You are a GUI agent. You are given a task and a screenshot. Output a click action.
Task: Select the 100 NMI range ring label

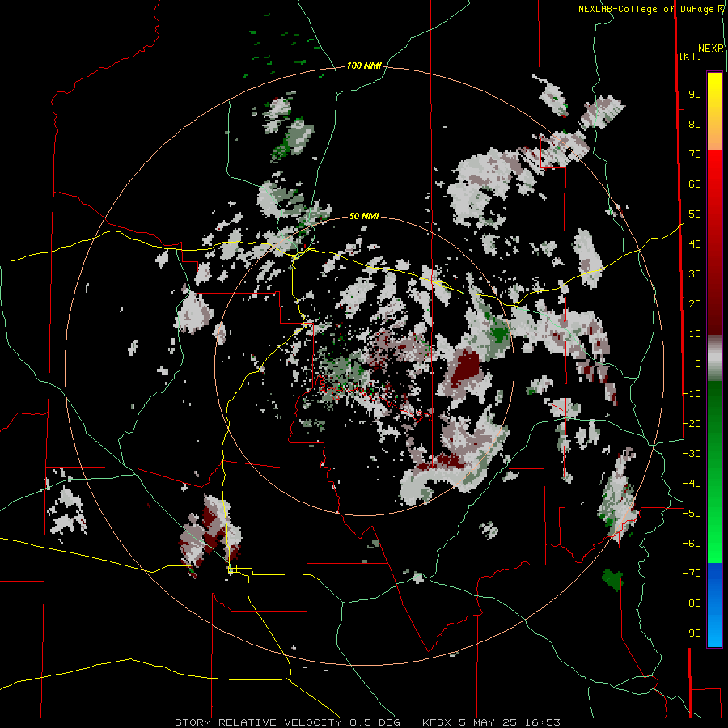click(x=363, y=66)
